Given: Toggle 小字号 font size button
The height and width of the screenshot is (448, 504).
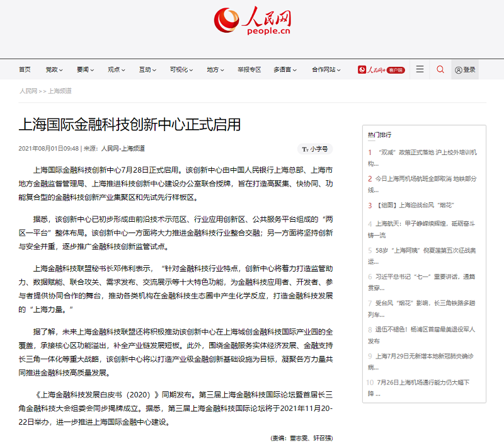Looking at the screenshot, I should tap(315, 149).
